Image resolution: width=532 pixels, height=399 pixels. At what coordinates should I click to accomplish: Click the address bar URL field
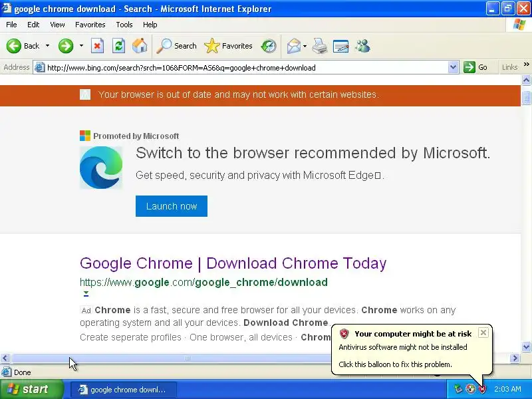(x=246, y=68)
